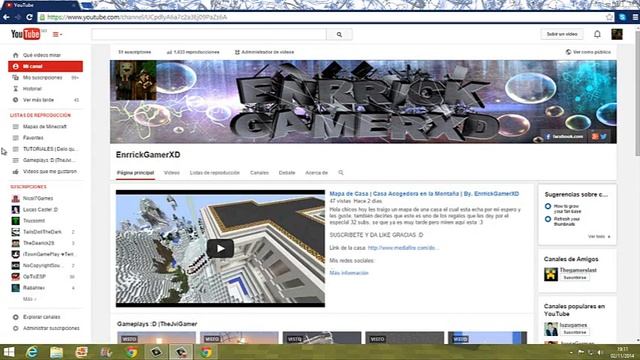The width and height of the screenshot is (640, 360).
Task: Open OpTicESP subscription
Action: pyautogui.click(x=34, y=277)
